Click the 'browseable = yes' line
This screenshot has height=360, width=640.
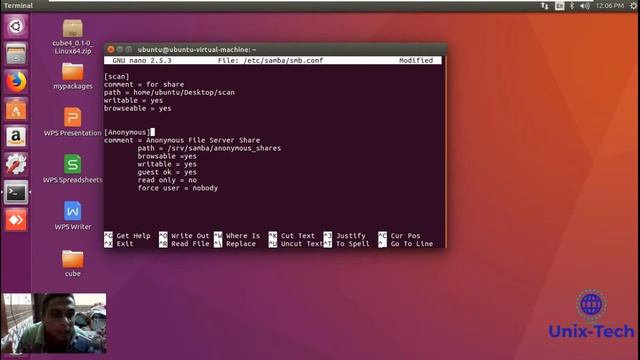(138, 108)
